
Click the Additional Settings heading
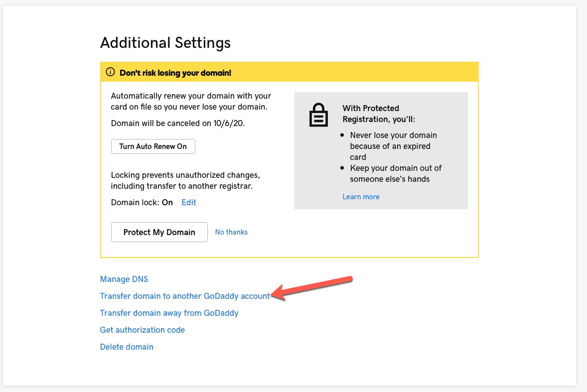(x=165, y=43)
